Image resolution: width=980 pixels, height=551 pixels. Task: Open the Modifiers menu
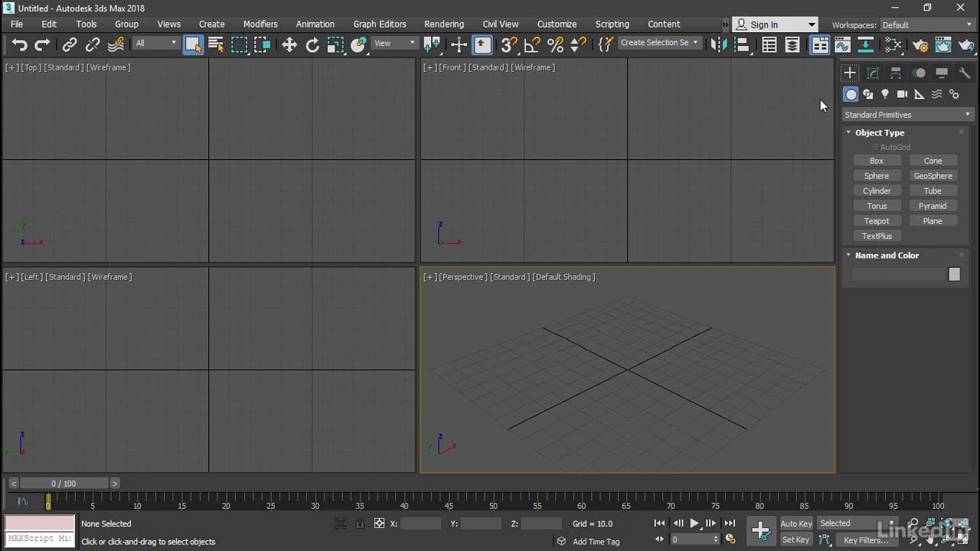tap(260, 24)
